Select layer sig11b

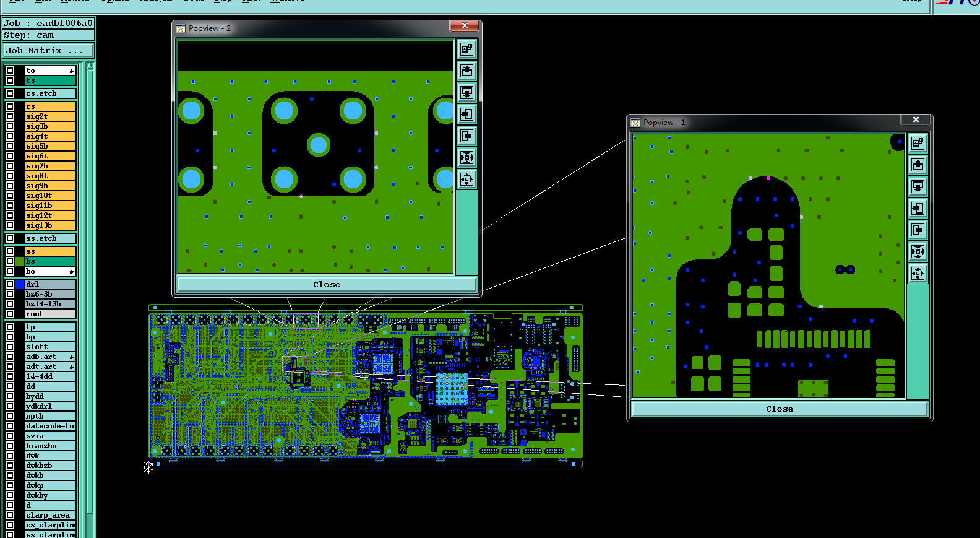pos(50,206)
